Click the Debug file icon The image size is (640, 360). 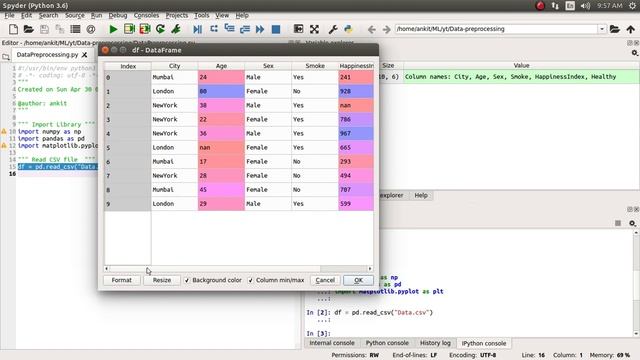coord(198,29)
